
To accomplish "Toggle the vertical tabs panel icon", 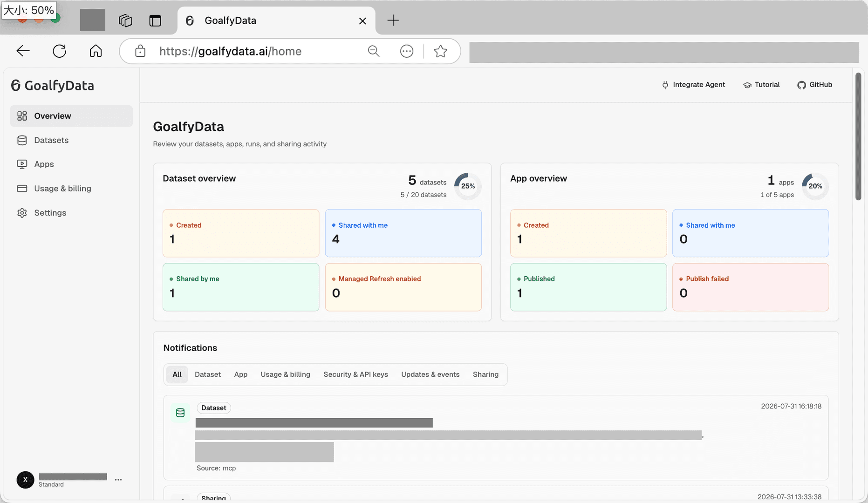I will pyautogui.click(x=155, y=20).
